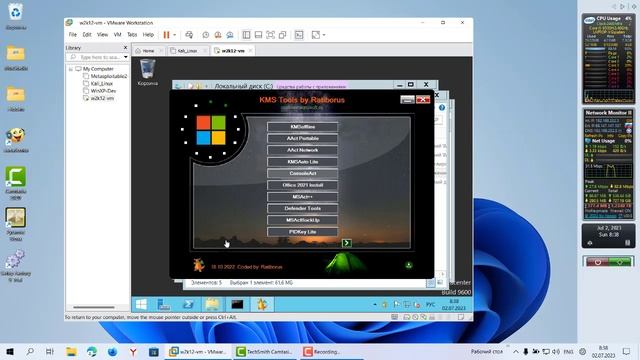The width and height of the screenshot is (640, 360).
Task: Enter full screen mode icon in VMware
Action: pyautogui.click(x=270, y=35)
